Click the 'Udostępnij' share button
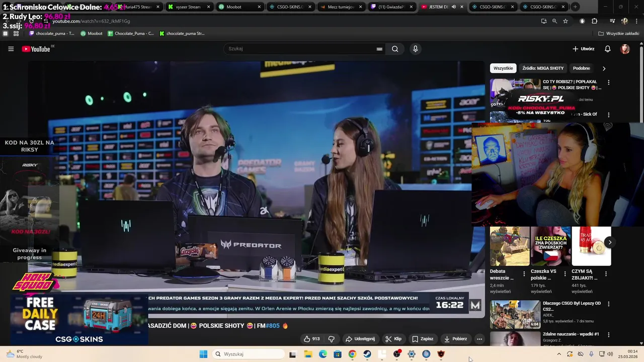Image resolution: width=644 pixels, height=362 pixels. pyautogui.click(x=360, y=339)
